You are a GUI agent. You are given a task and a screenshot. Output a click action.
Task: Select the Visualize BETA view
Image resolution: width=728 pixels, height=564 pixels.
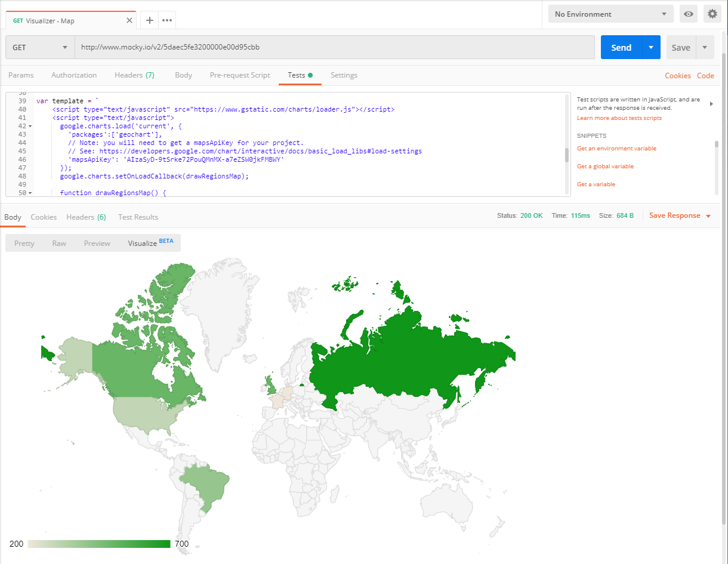coord(150,243)
